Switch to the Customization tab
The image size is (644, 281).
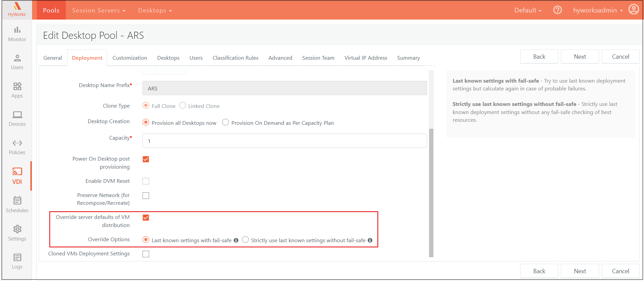coord(130,58)
